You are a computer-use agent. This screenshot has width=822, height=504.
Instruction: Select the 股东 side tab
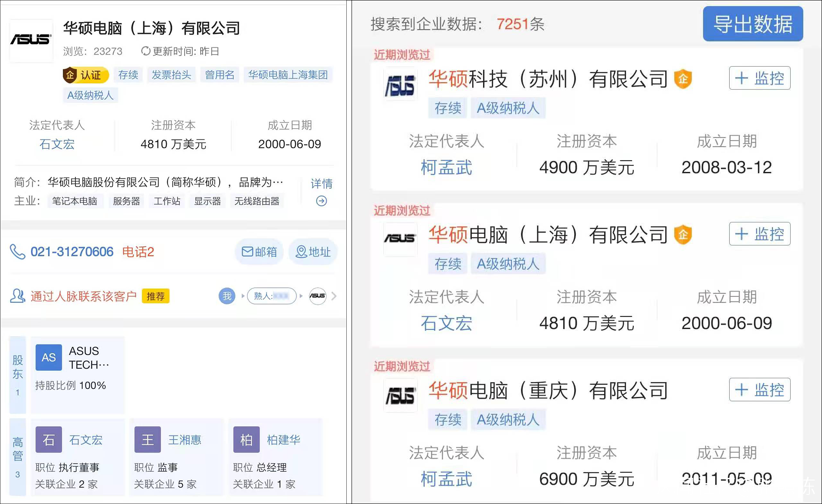pos(17,375)
